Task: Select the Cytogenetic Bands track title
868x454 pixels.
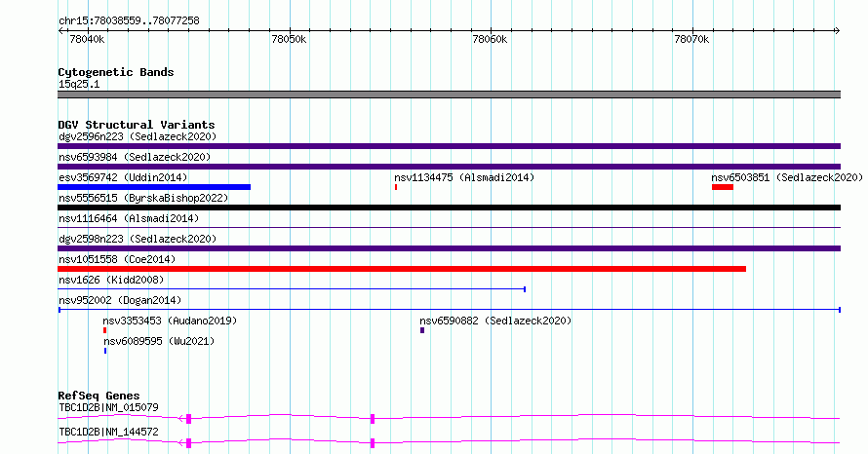Action: tap(116, 72)
